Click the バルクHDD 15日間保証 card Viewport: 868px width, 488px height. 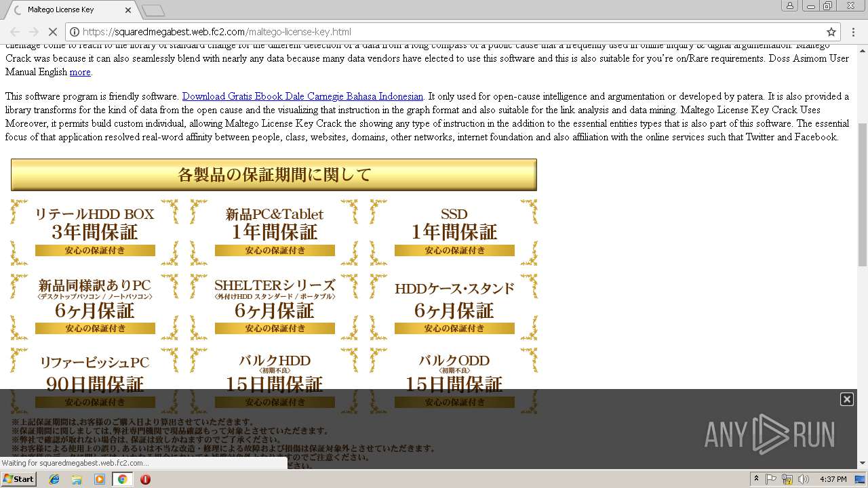click(275, 380)
